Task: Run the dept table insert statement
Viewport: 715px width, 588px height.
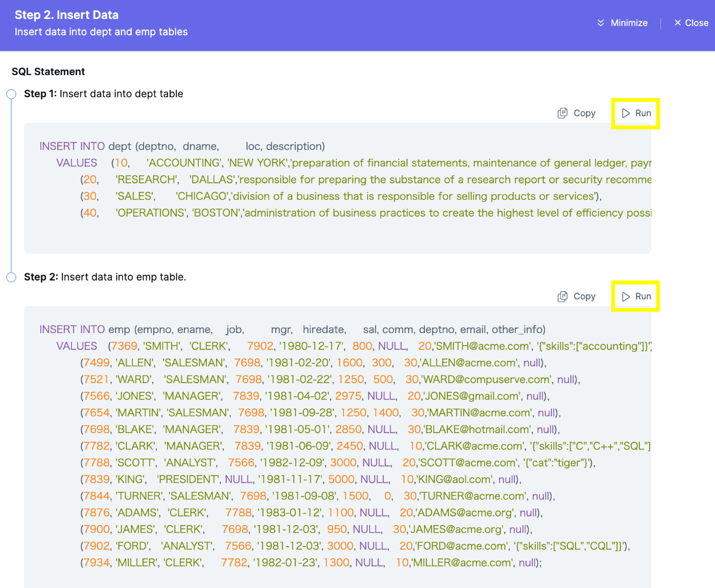Action: click(635, 113)
